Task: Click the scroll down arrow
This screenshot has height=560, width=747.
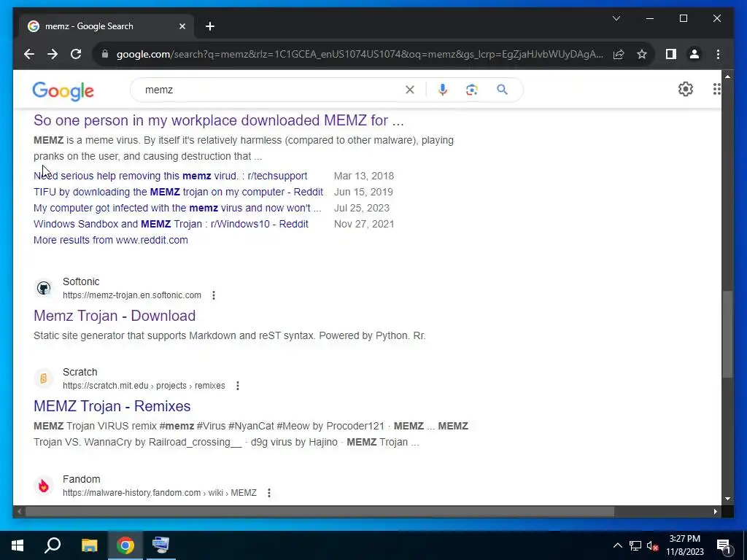Action: tap(727, 499)
